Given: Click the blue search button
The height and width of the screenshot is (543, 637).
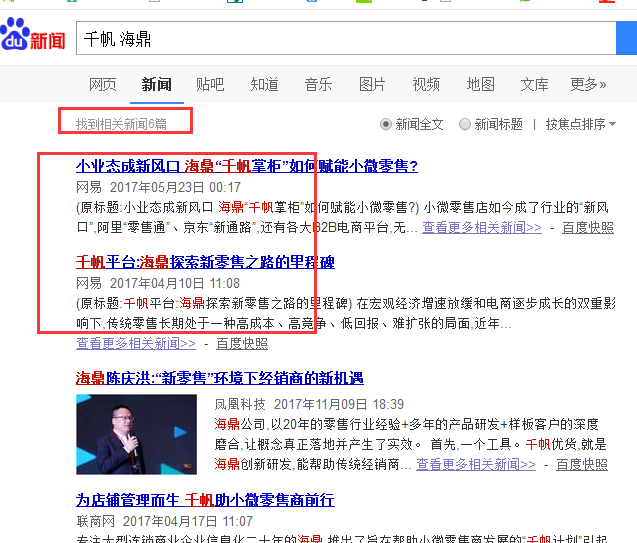Looking at the screenshot, I should pos(626,38).
